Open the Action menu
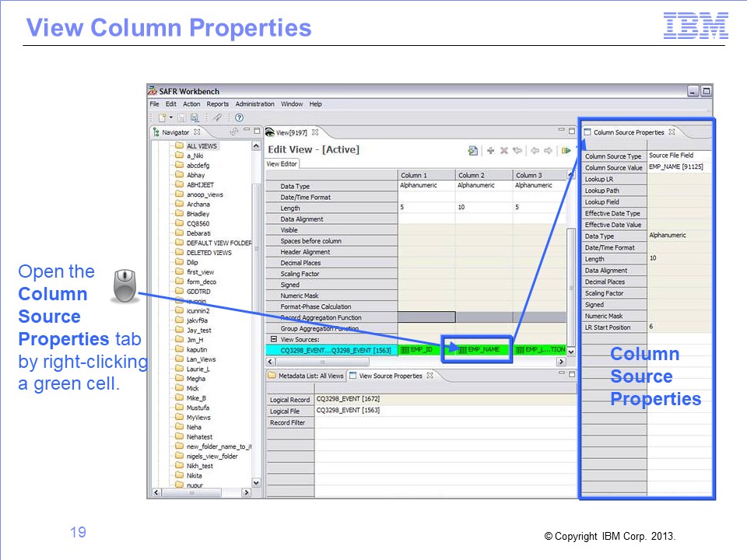Viewport: 747px width, 560px height. (x=191, y=103)
